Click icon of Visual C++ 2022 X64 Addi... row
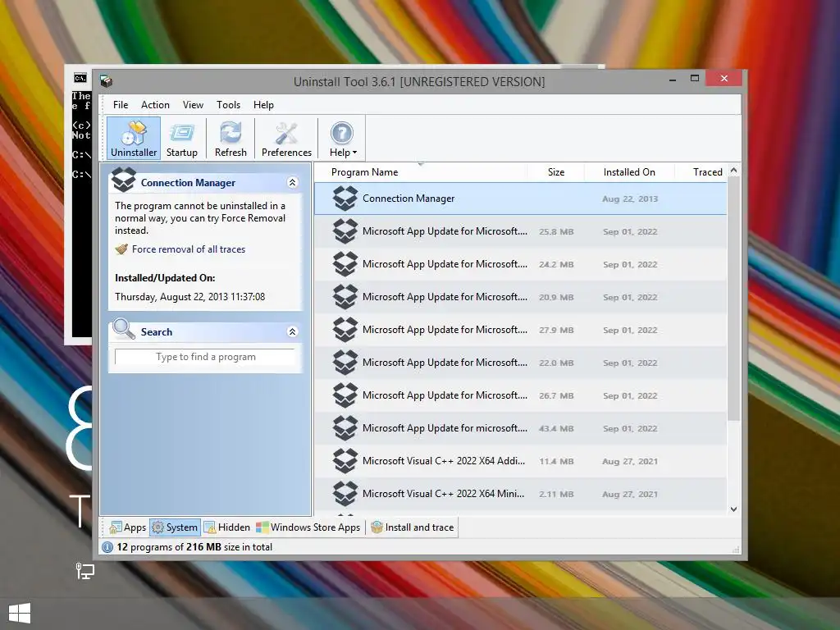Screen dimensions: 840x630 point(345,461)
